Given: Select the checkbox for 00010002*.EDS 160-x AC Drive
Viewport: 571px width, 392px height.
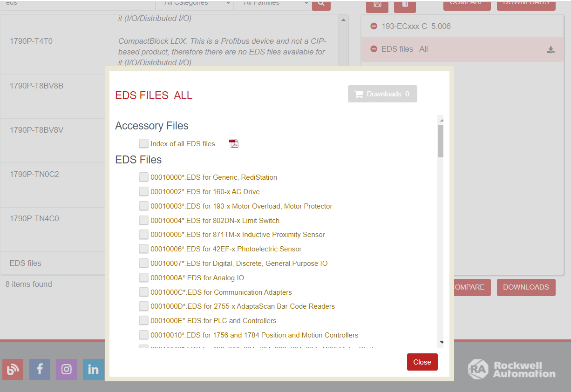Looking at the screenshot, I should [x=143, y=191].
